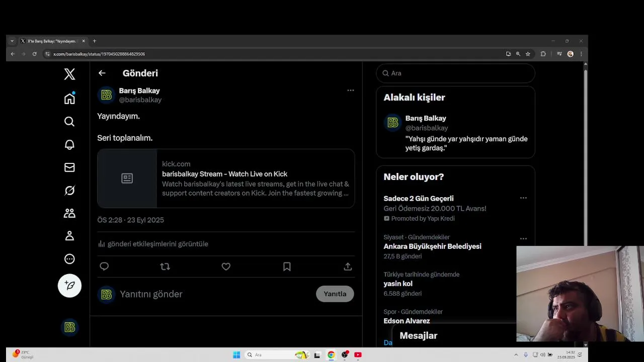Open the Chrome extensions puzzle icon
Screen dimensions: 644x362
click(543, 54)
